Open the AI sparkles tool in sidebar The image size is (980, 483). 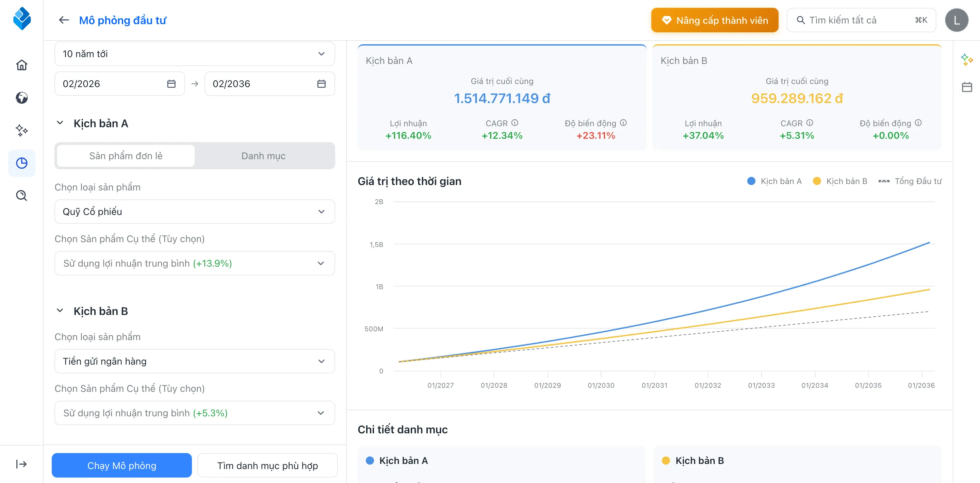pos(22,131)
